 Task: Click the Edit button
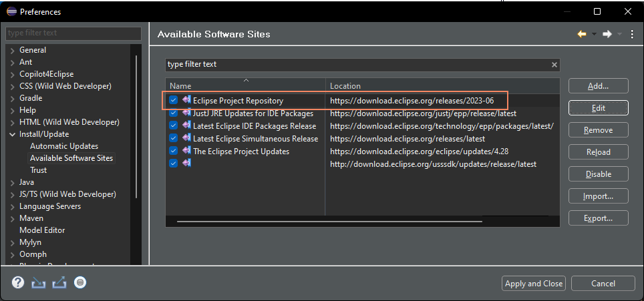click(599, 108)
